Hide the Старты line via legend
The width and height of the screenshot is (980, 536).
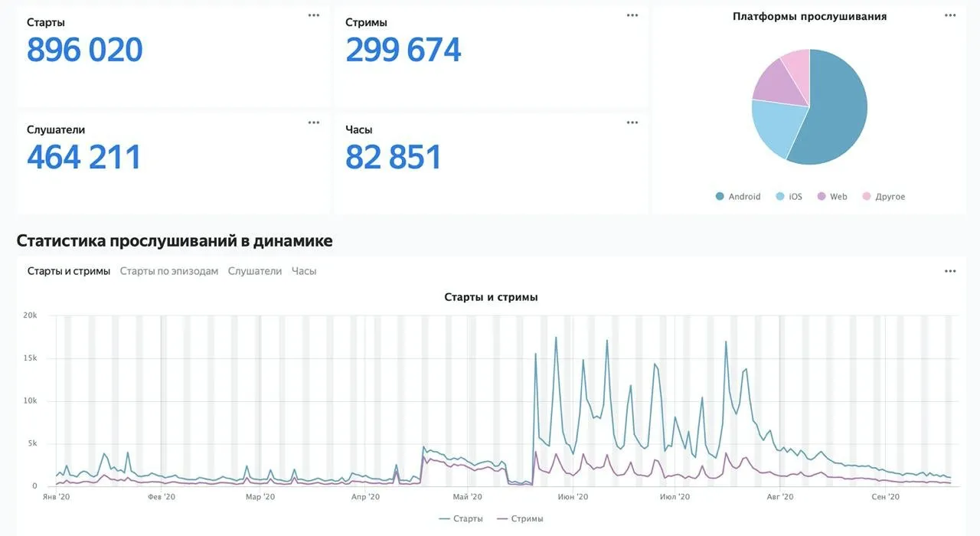tap(461, 518)
